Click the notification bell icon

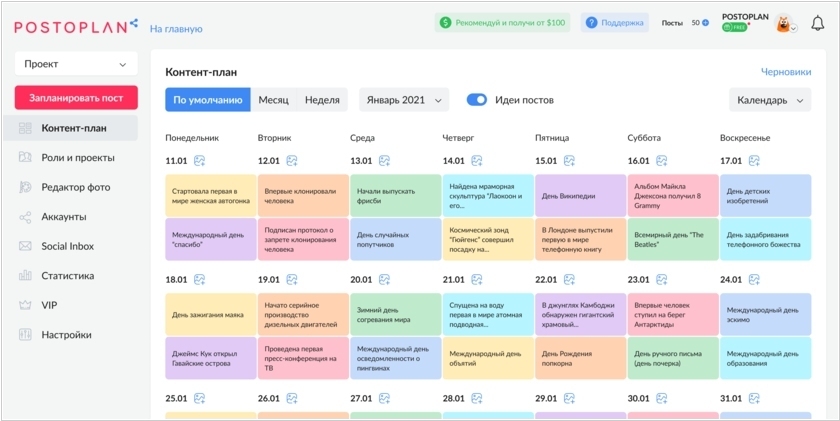pyautogui.click(x=818, y=23)
